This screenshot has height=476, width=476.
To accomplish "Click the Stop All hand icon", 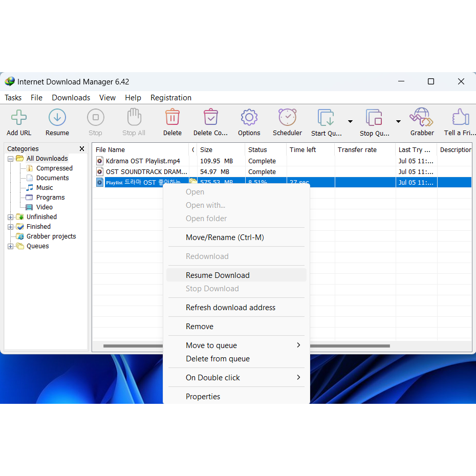I will click(134, 117).
